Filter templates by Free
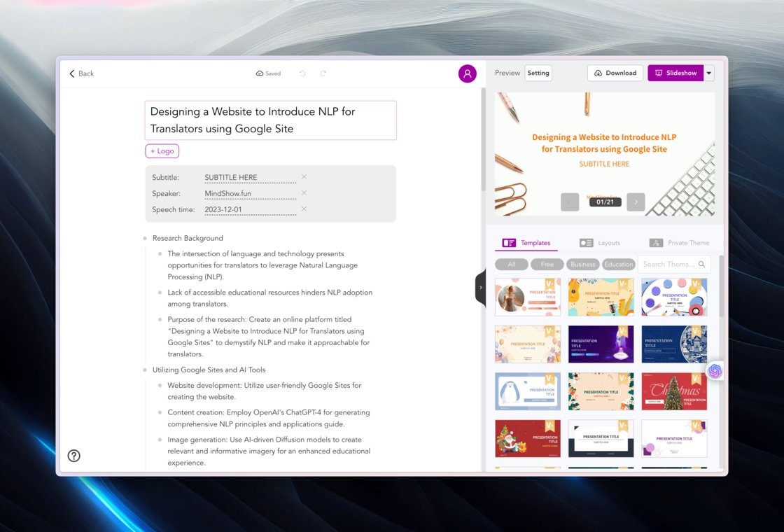The width and height of the screenshot is (784, 532). click(547, 264)
